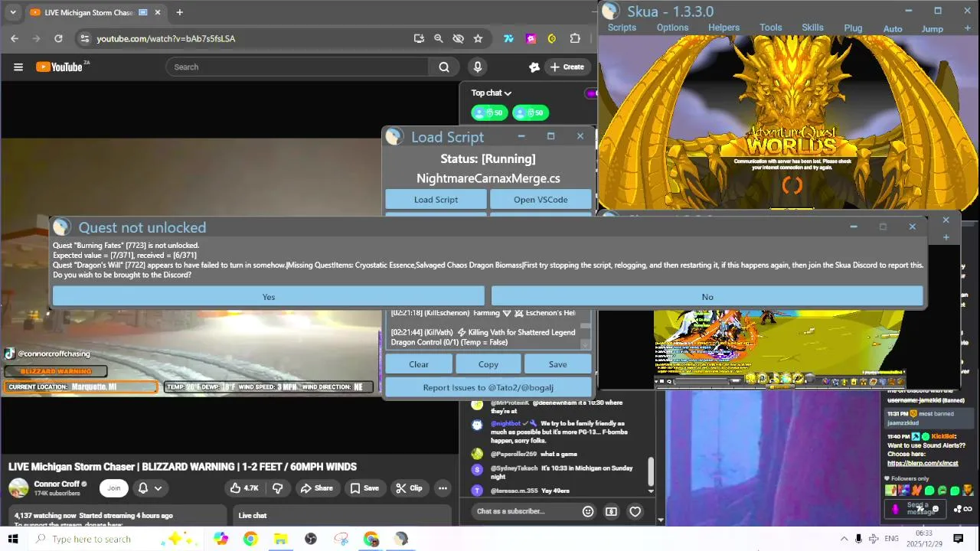
Task: Open the tracking protection eye icon
Action: [x=458, y=38]
